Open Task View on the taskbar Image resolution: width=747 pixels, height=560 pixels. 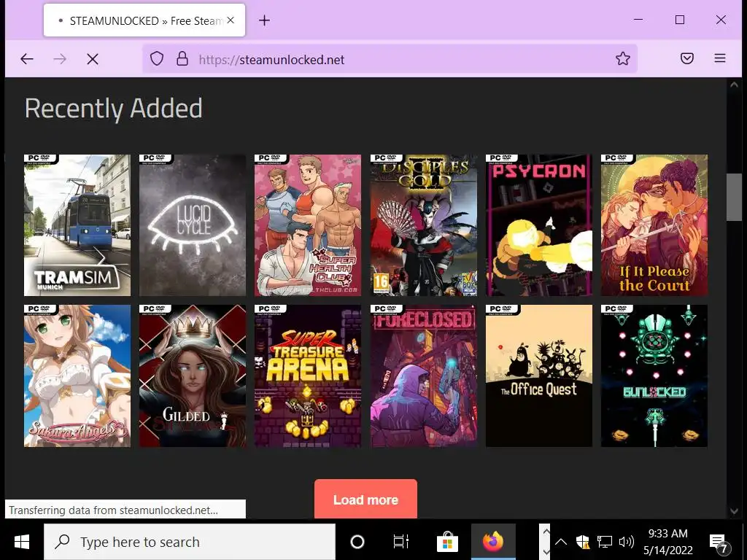click(x=401, y=542)
